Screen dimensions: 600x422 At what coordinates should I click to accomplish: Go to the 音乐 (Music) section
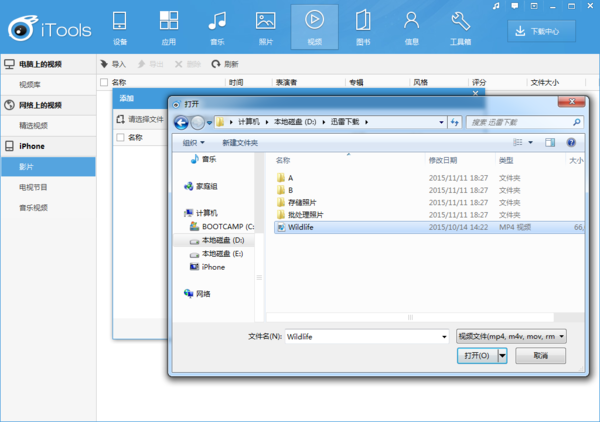tap(217, 25)
